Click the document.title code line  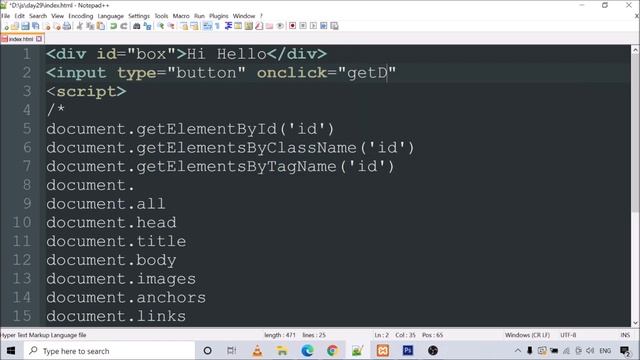click(116, 241)
